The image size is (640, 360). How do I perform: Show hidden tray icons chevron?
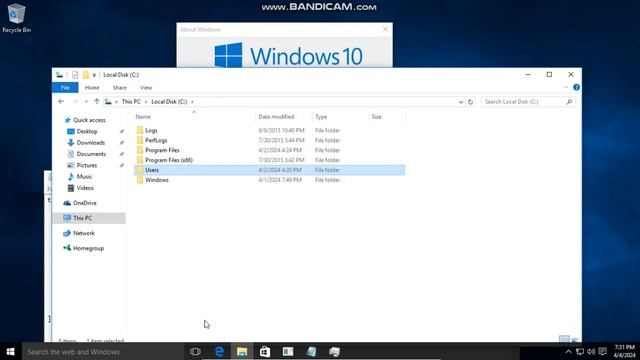click(x=568, y=352)
